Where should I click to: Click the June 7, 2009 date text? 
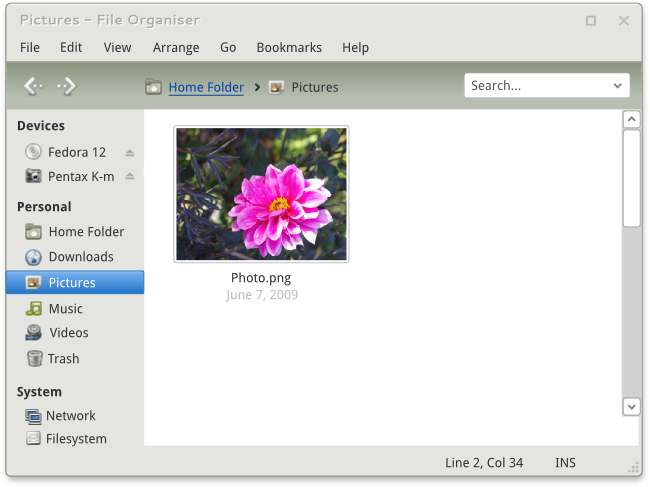(x=262, y=295)
